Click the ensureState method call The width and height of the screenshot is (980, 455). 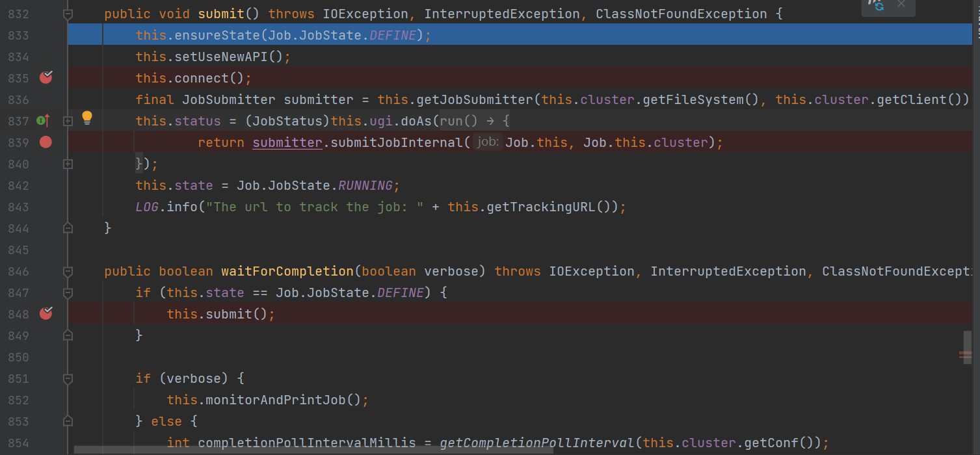[x=217, y=35]
